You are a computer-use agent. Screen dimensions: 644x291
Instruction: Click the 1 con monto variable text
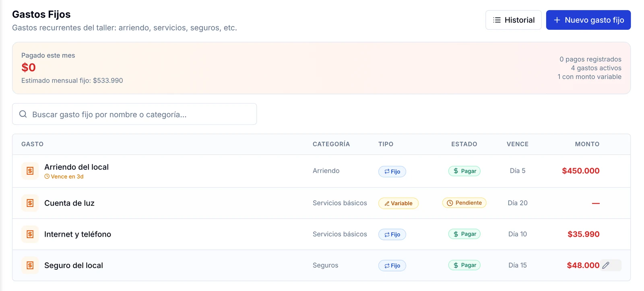tap(589, 77)
